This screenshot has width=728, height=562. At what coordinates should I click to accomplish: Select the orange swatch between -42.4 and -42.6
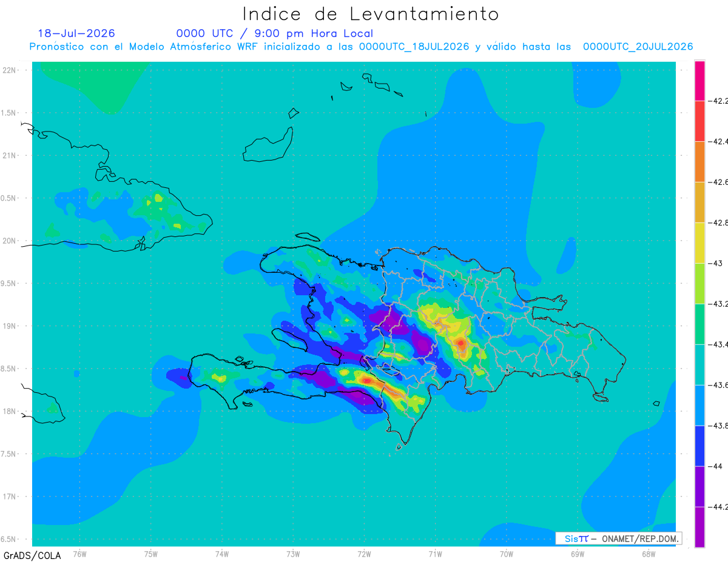click(699, 161)
